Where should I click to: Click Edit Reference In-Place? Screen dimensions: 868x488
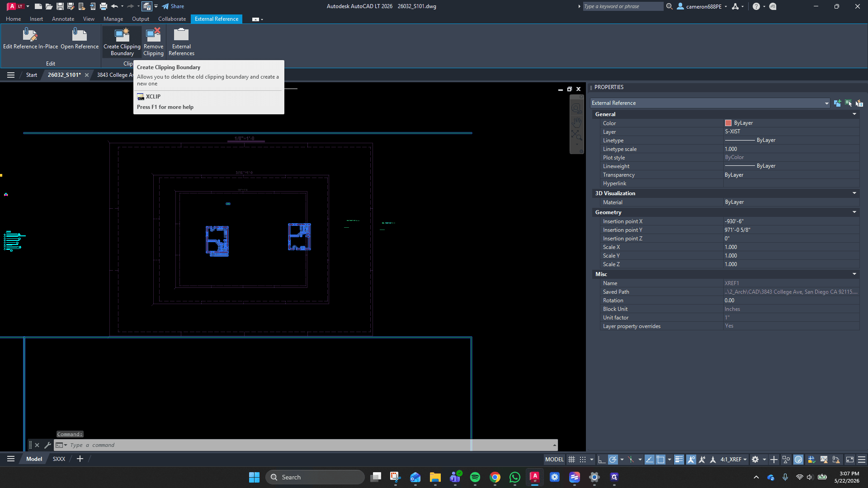[30, 39]
